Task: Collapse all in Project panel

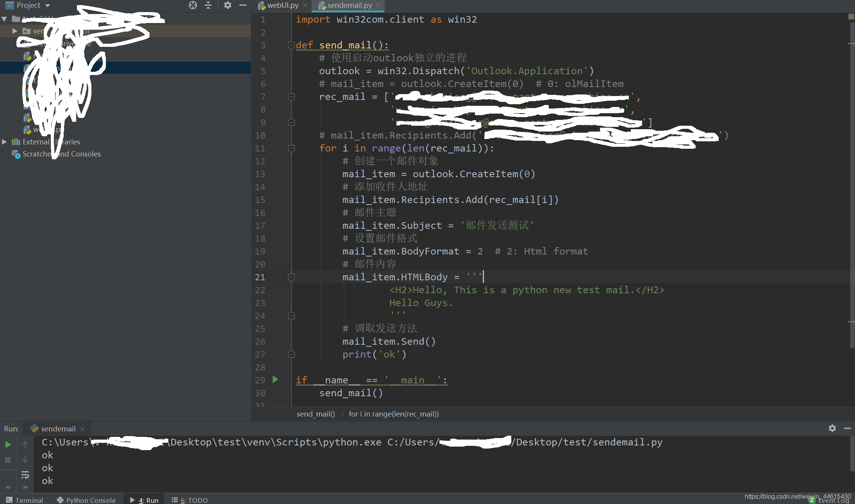Action: tap(208, 5)
